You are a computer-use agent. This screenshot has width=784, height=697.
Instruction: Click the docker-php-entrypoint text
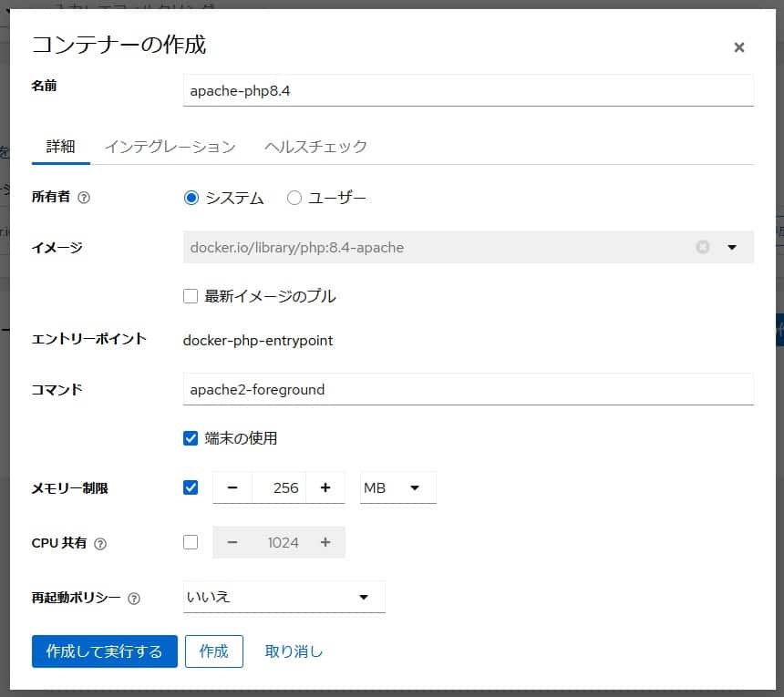[x=257, y=340]
